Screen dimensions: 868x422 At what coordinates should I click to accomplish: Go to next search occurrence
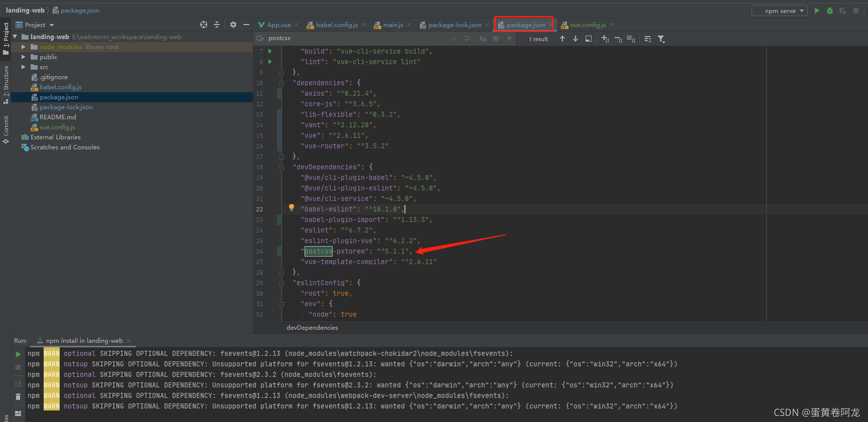coord(575,39)
